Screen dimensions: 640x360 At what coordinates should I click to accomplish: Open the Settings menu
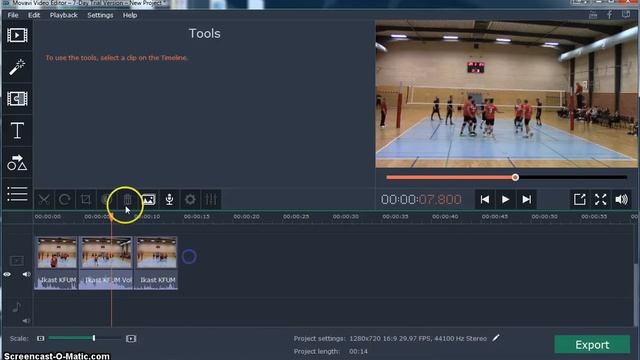point(100,15)
